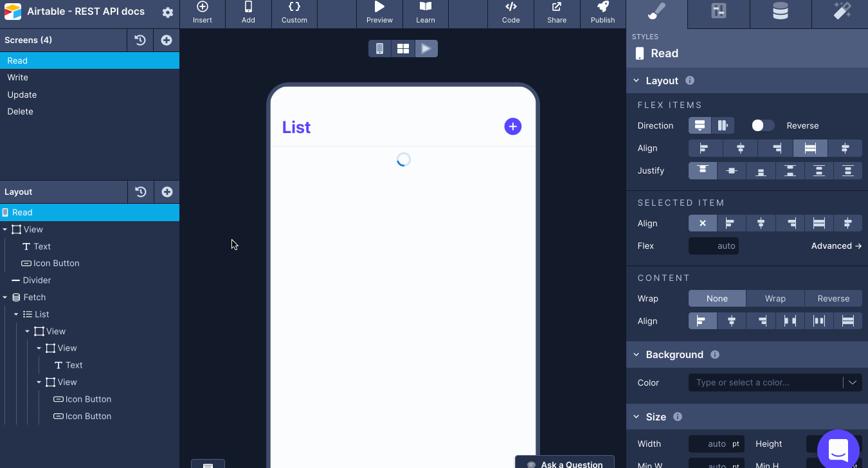The image size is (868, 468).
Task: Set Content Align to center
Action: point(732,321)
